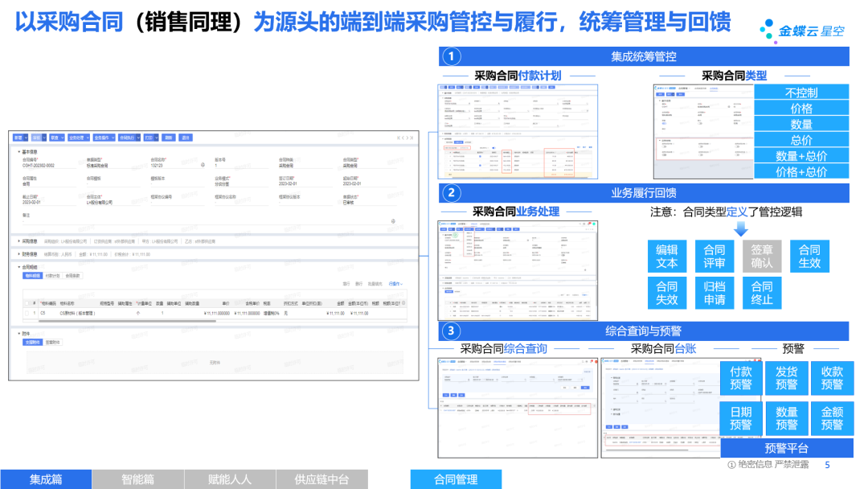The image size is (868, 489).
Task: Click the 金额预警 box
Action: click(x=832, y=418)
